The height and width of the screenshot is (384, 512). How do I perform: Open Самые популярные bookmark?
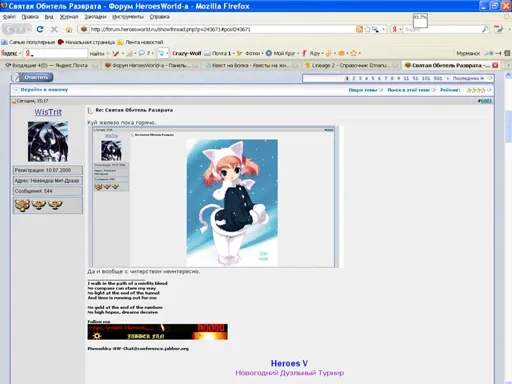28,42
